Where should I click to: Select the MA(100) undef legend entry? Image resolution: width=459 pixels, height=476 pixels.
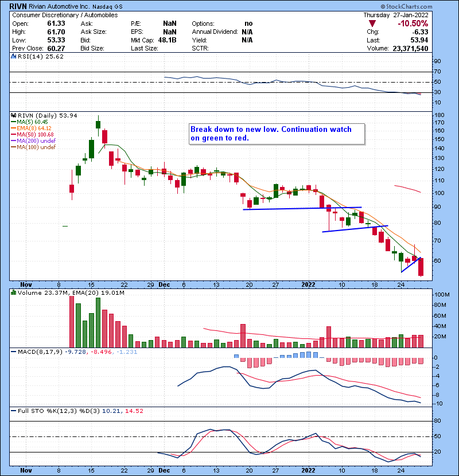click(x=33, y=147)
